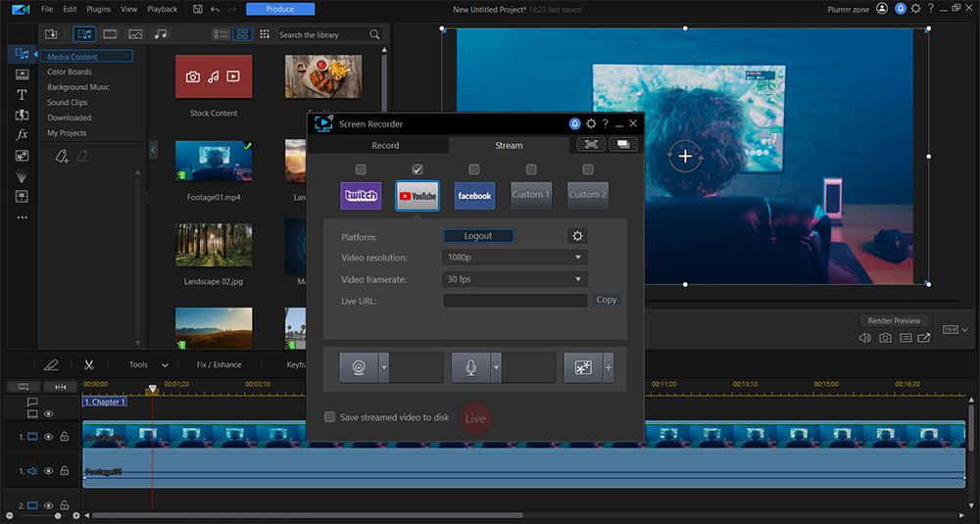The height and width of the screenshot is (524, 980).
Task: Open the Effects room fx icon
Action: [22, 134]
